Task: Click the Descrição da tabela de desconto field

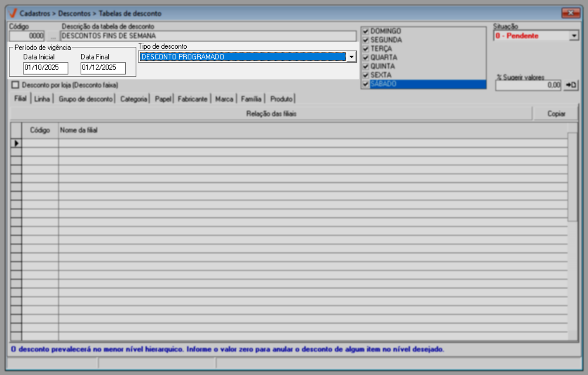Action: (208, 36)
